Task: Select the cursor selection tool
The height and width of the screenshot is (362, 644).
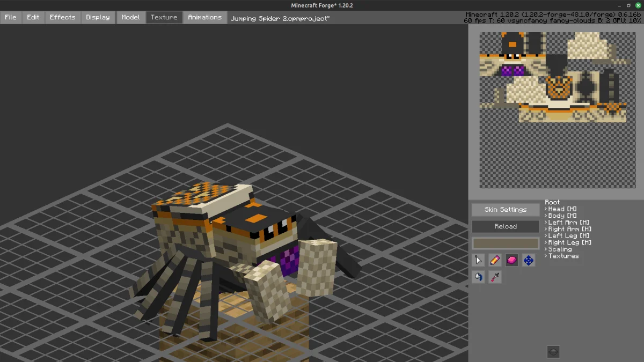Action: point(478,260)
